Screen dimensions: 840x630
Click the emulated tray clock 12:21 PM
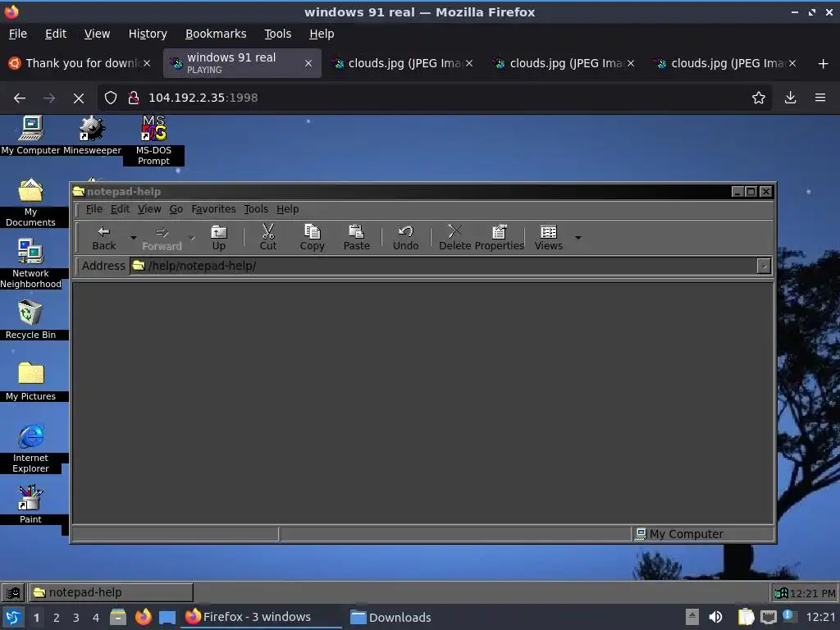pos(812,593)
